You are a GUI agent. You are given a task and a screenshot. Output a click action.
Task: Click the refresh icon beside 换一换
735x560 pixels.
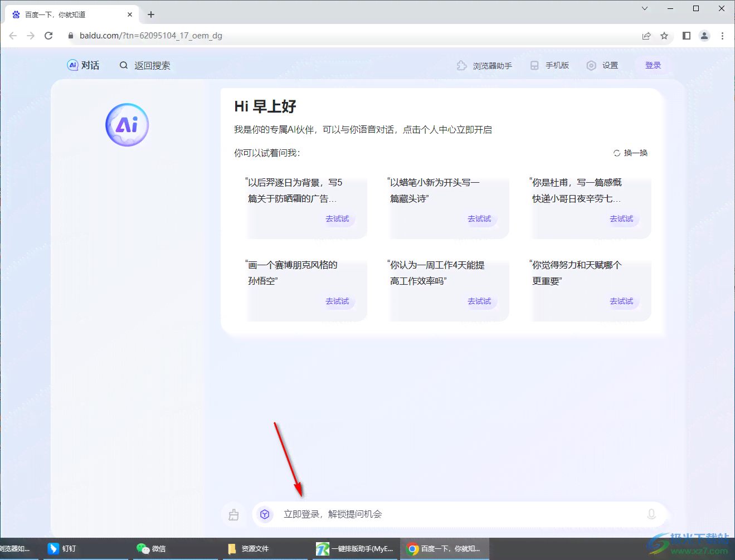click(x=617, y=153)
